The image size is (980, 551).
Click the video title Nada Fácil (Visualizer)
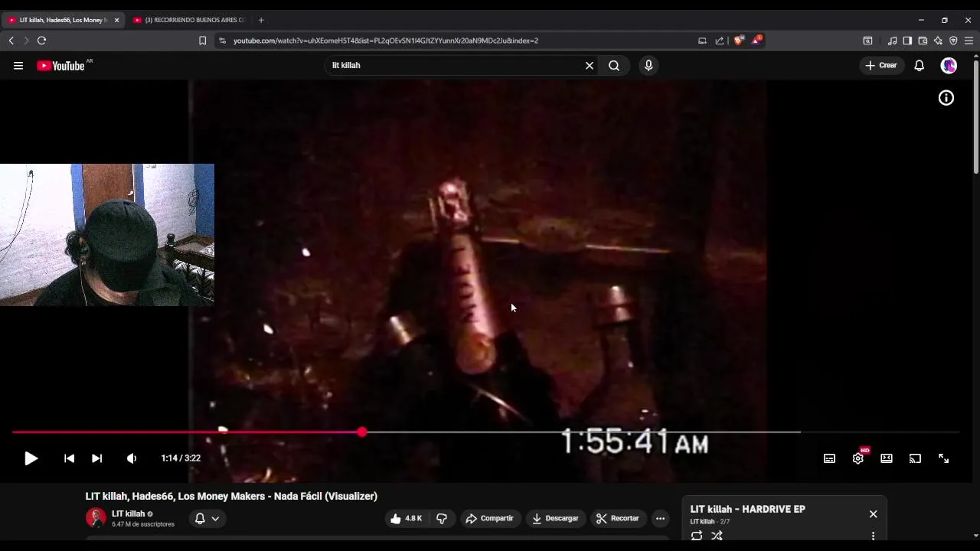[231, 496]
